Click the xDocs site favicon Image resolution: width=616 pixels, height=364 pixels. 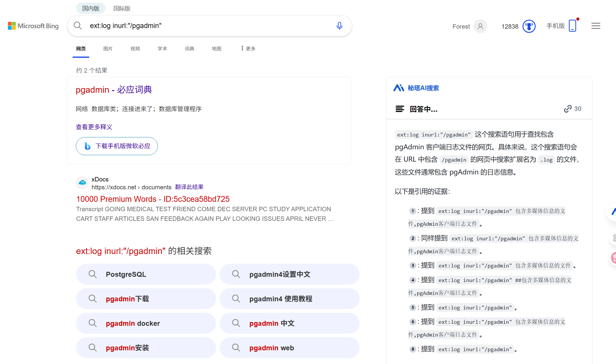pyautogui.click(x=82, y=183)
